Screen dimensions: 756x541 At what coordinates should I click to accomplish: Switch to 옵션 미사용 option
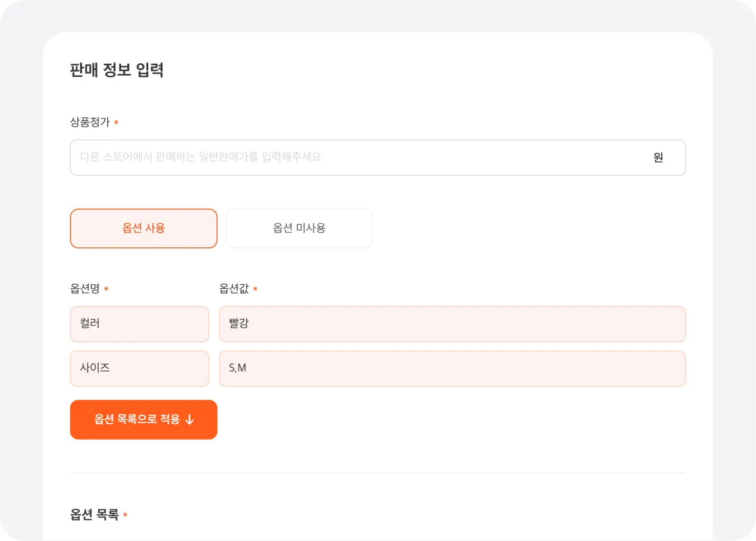click(x=299, y=228)
